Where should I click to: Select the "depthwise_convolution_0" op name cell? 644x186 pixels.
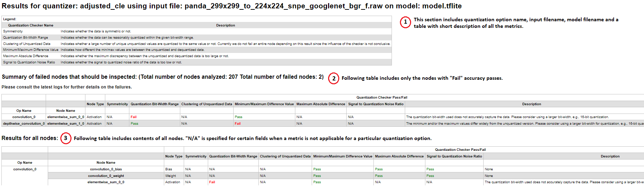pos(24,124)
